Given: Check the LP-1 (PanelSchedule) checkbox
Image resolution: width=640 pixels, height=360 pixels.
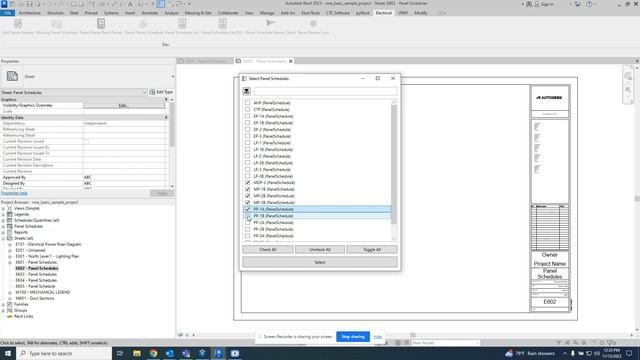Looking at the screenshot, I should pos(248,143).
